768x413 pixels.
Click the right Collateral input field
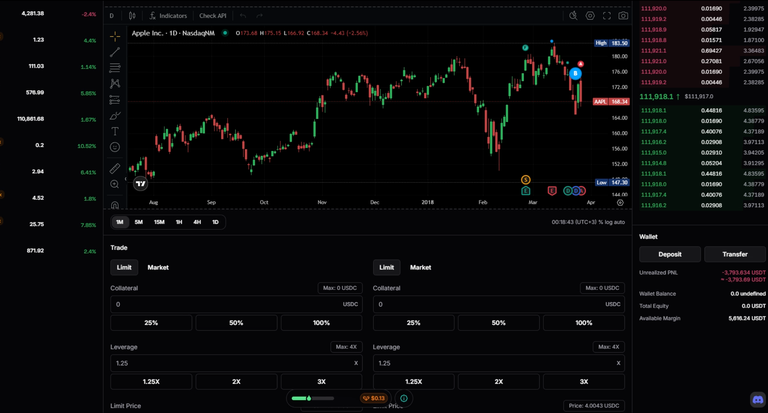coord(499,304)
